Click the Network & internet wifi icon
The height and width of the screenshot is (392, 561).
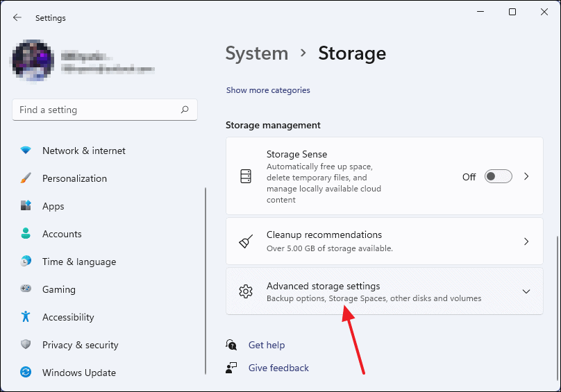(x=26, y=151)
